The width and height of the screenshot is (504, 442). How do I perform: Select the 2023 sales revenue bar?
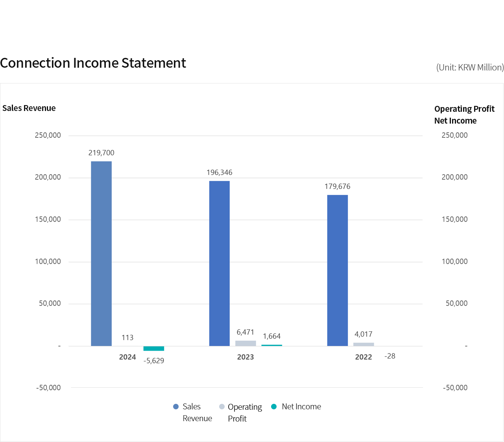tap(220, 264)
